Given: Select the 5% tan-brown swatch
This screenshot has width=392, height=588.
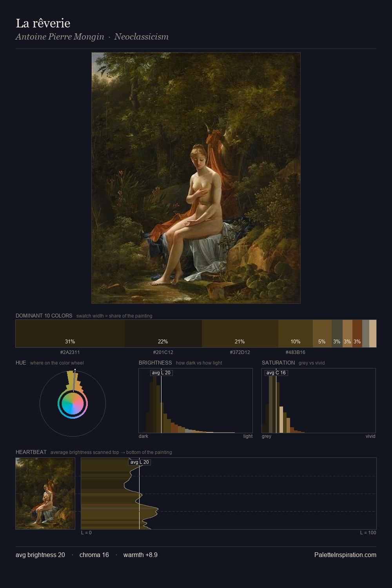Looking at the screenshot, I should 322,334.
